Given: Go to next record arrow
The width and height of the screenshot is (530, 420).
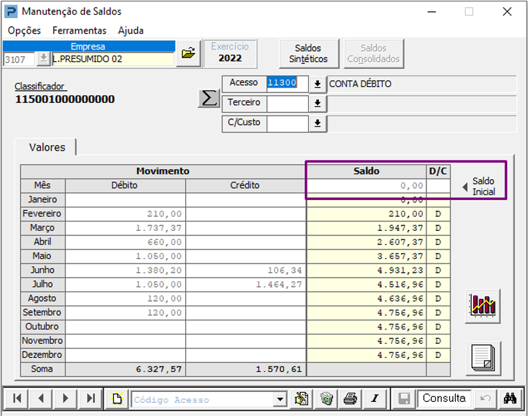Looking at the screenshot, I should (x=65, y=399).
